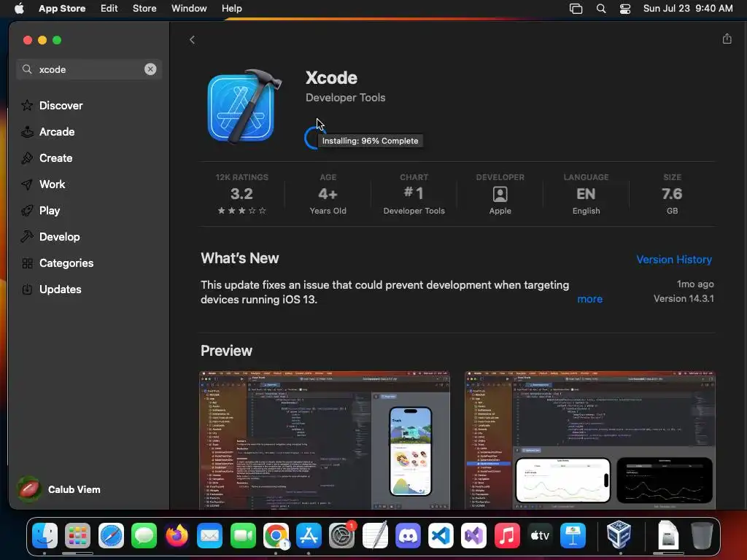Click the Version 14.3.1 label
Screen dimensions: 747x560
pyautogui.click(x=683, y=298)
